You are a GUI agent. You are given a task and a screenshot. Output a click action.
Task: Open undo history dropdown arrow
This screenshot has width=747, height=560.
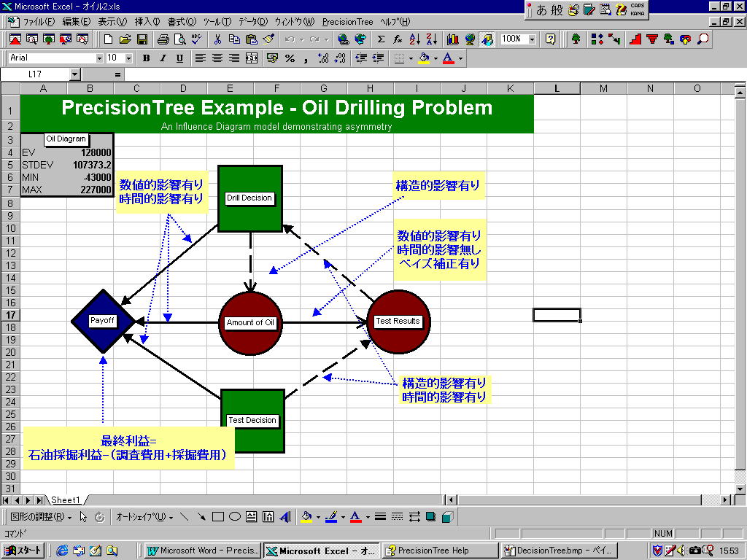(x=301, y=39)
